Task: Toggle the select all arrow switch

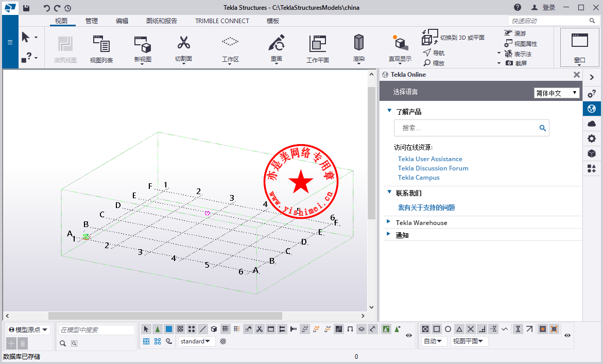Action: 146,329
